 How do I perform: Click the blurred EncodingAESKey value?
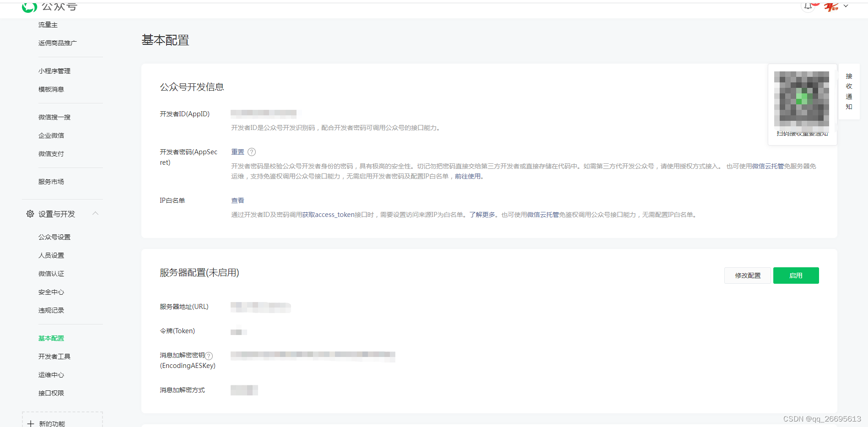click(313, 356)
